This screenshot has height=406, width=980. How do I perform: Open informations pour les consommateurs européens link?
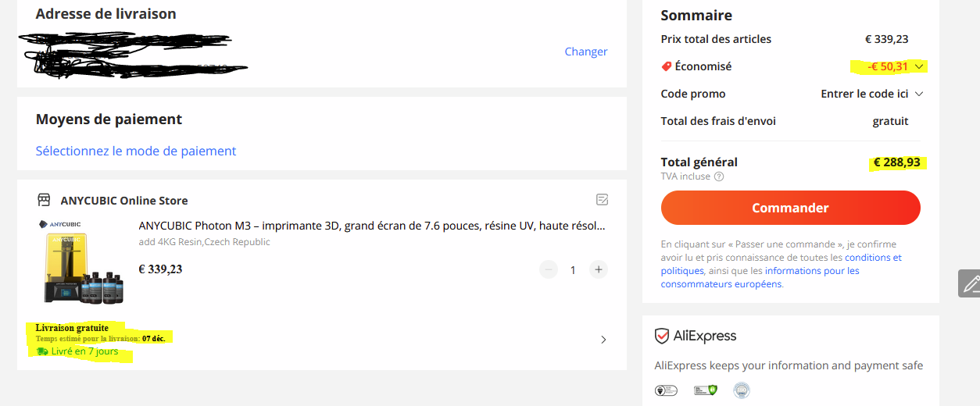click(x=760, y=277)
